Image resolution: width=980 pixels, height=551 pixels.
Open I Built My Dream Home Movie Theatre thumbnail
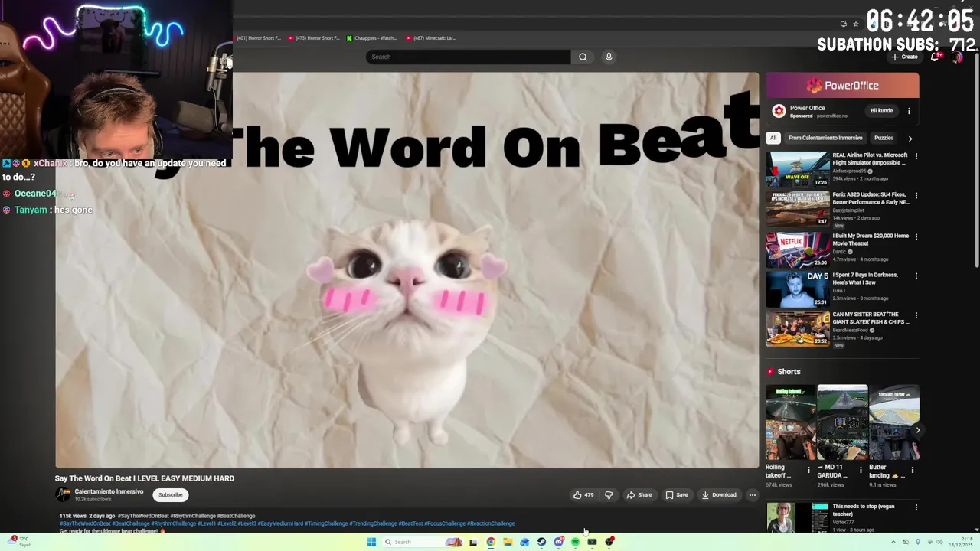pos(797,249)
